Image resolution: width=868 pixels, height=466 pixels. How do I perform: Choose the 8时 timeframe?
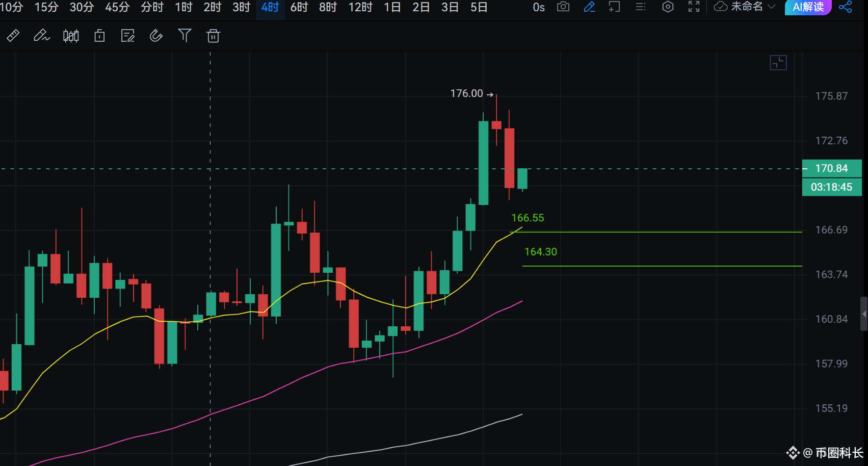[x=328, y=7]
